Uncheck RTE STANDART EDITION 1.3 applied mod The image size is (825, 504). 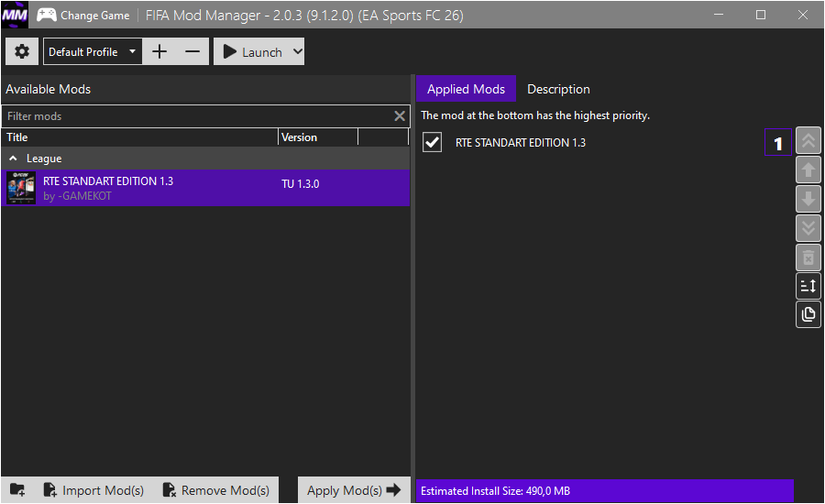[x=432, y=143]
